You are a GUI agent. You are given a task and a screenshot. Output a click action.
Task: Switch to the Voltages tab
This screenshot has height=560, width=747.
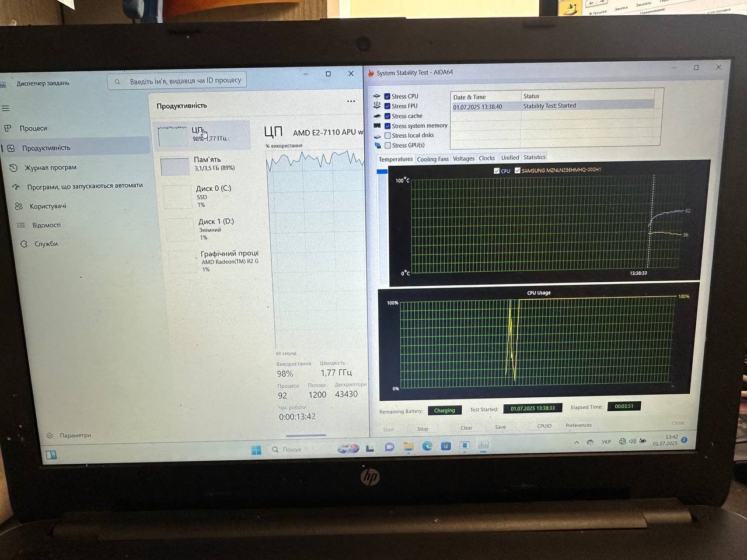click(463, 159)
